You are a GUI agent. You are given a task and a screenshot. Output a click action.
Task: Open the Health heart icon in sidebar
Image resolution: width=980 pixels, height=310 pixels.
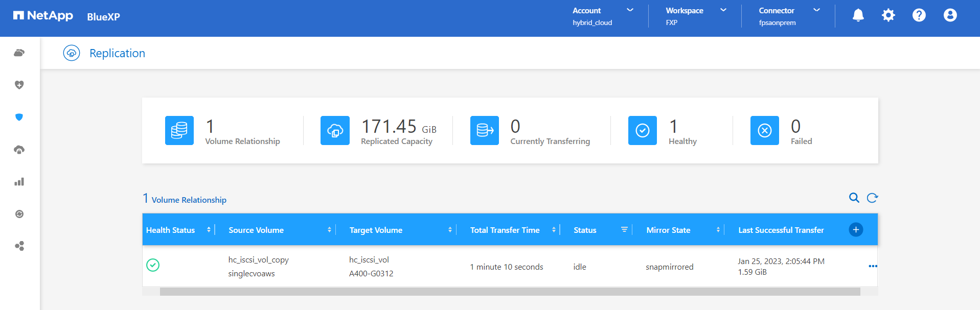point(19,85)
